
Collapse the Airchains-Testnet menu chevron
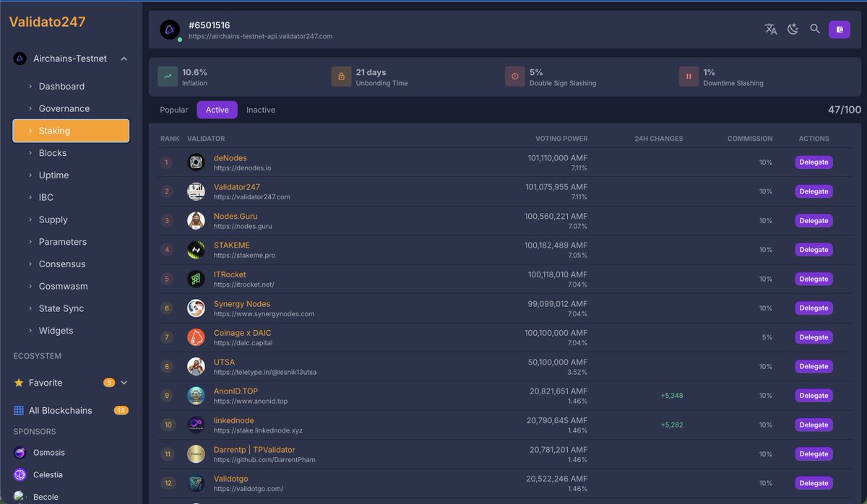coord(124,58)
